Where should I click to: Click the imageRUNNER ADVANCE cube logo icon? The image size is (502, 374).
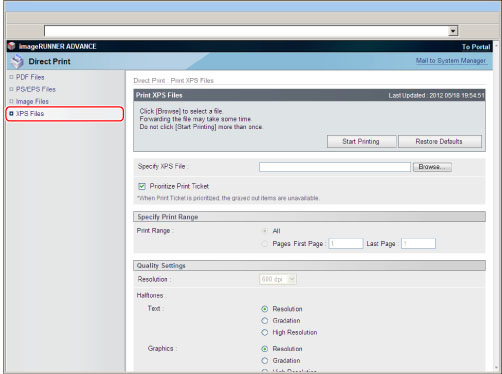[12, 46]
